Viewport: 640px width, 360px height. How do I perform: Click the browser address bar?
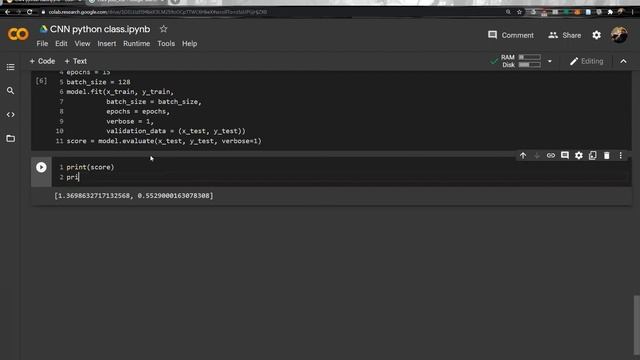[269, 12]
